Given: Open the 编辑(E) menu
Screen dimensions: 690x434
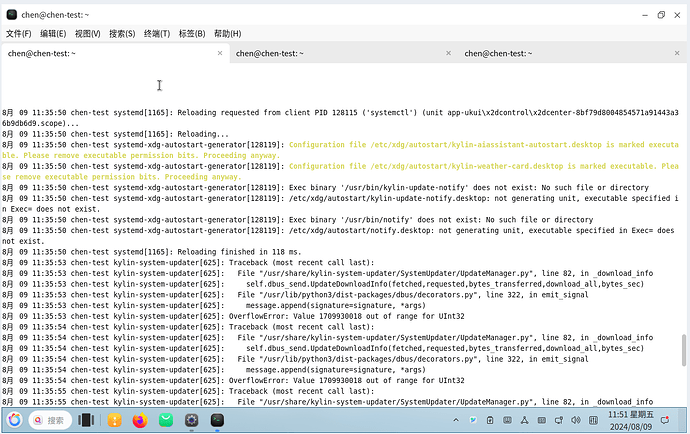Looking at the screenshot, I should click(53, 33).
